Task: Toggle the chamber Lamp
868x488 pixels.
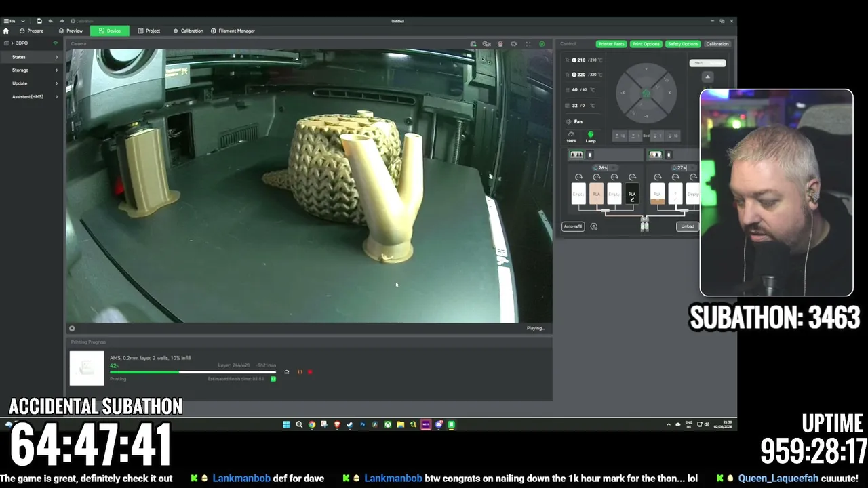Action: pos(591,137)
